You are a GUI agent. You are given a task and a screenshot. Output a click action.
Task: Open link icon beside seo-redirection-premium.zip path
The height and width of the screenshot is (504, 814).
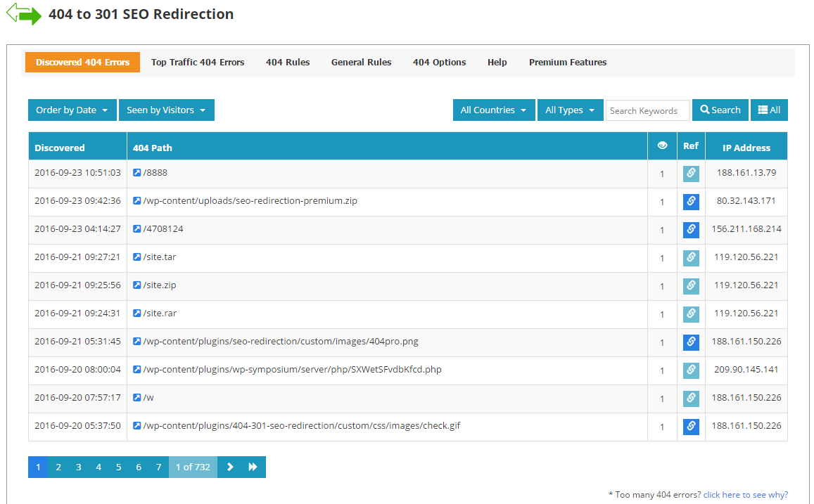(137, 200)
